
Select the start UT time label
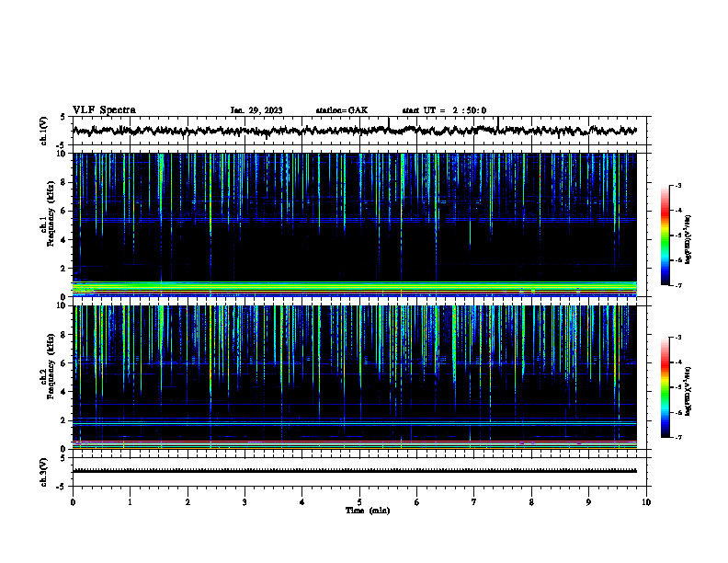point(444,110)
